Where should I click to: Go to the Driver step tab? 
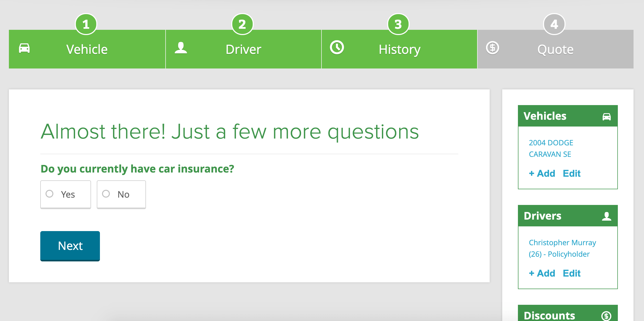click(244, 49)
